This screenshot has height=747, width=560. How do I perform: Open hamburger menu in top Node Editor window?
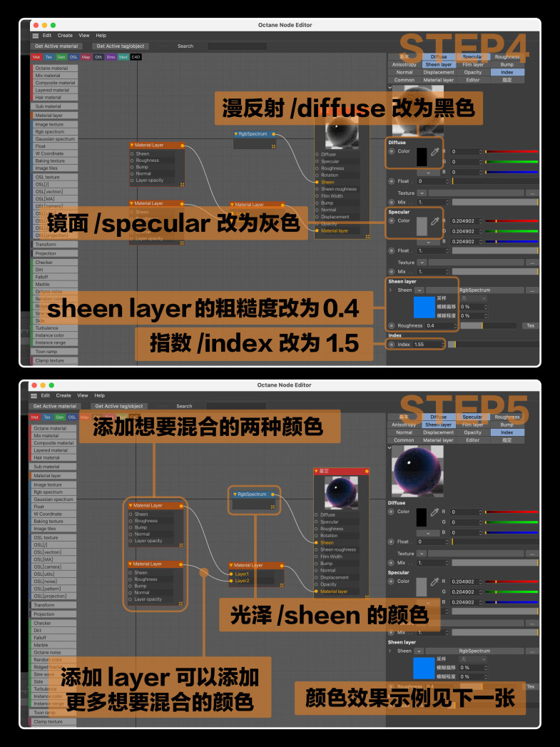tap(35, 35)
